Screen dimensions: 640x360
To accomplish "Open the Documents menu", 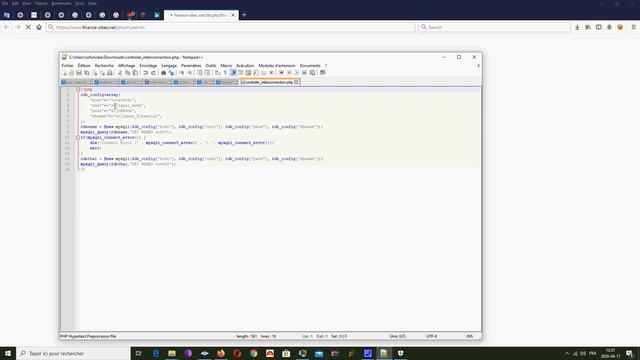I will click(x=310, y=66).
